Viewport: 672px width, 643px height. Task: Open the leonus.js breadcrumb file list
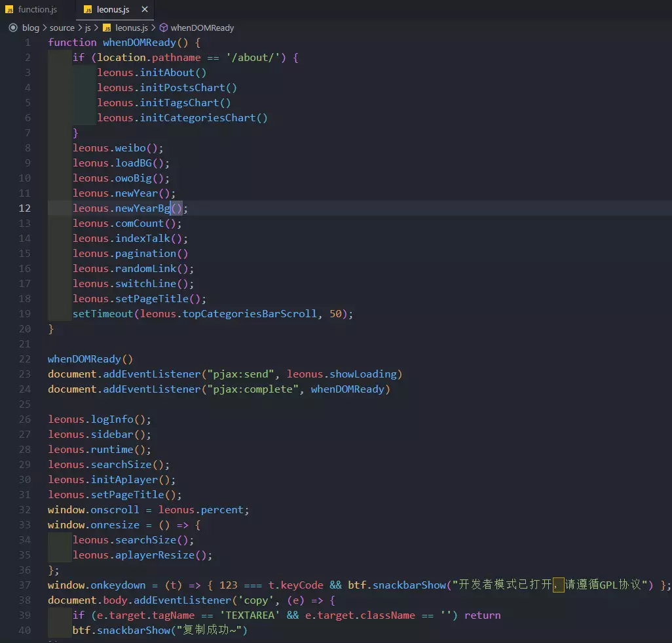point(131,28)
